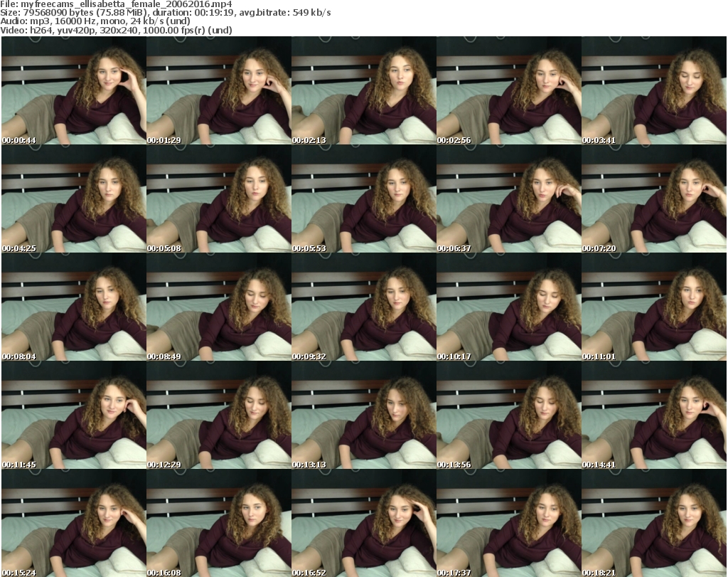Select the thumbnail frame at 00:05:08
728x577 pixels.
point(219,198)
